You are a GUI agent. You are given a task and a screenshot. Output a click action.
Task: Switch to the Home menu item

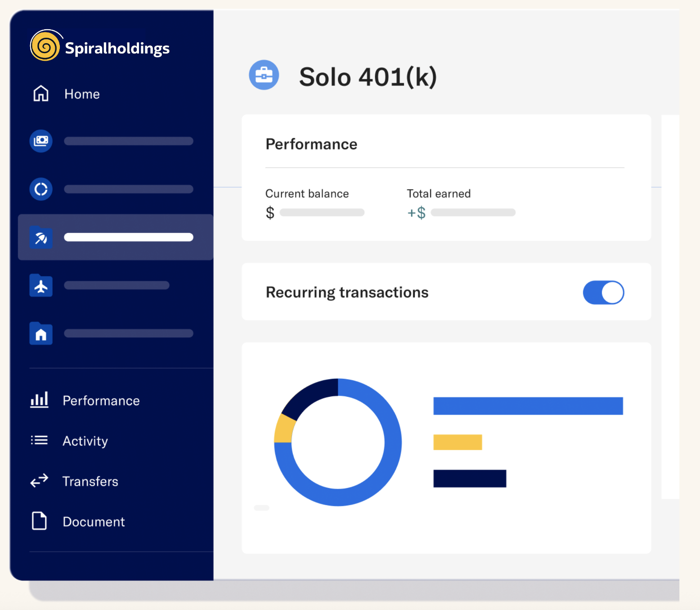point(81,94)
